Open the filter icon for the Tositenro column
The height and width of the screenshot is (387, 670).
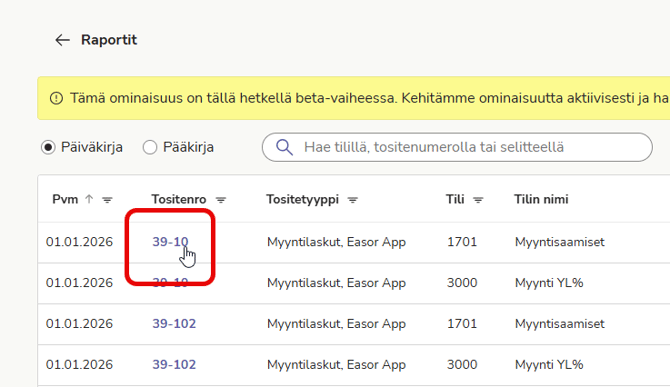click(221, 199)
